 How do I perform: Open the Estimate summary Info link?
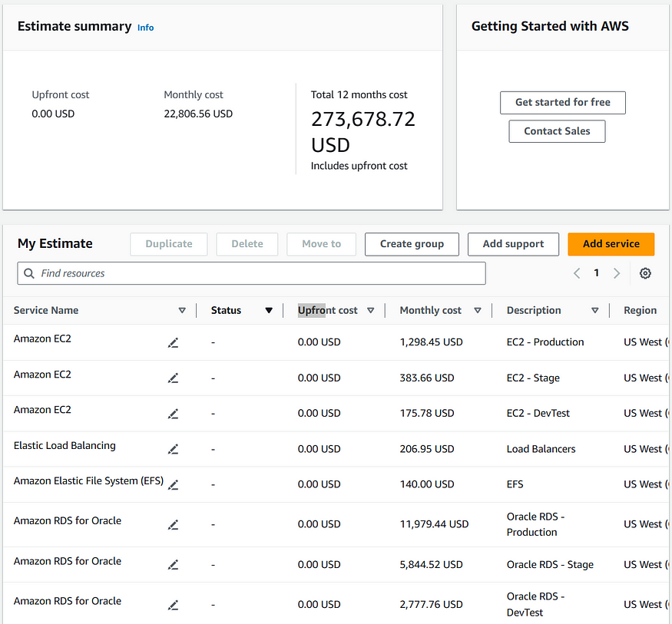click(145, 28)
